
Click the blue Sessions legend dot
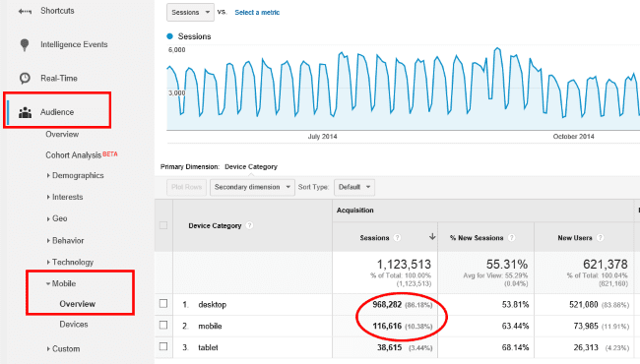pos(169,36)
